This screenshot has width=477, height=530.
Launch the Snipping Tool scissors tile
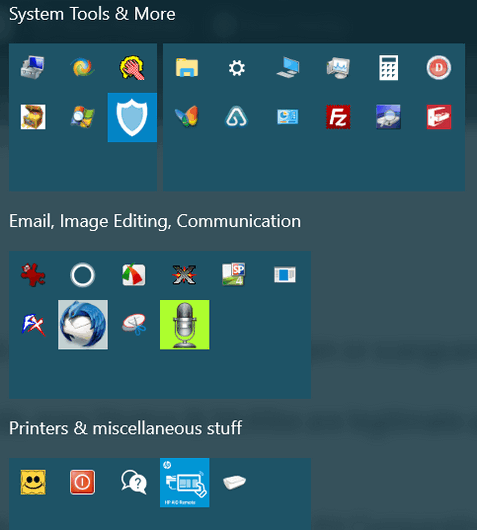coord(134,324)
